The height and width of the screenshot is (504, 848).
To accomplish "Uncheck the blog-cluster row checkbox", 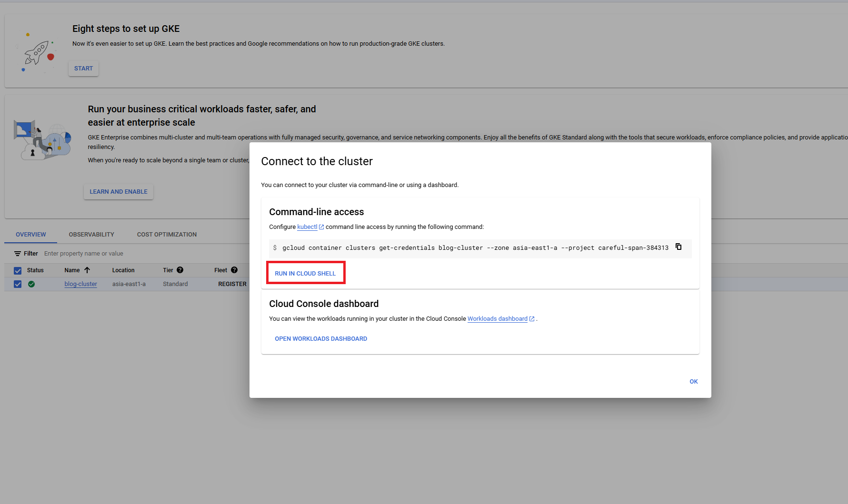I will click(18, 284).
